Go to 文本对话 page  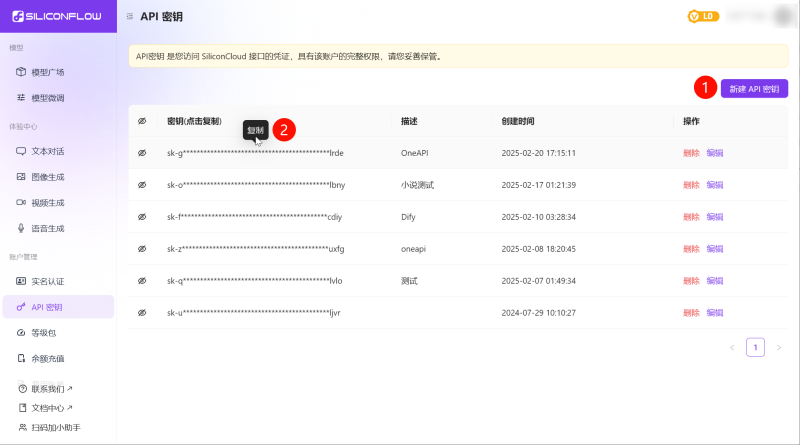point(47,151)
